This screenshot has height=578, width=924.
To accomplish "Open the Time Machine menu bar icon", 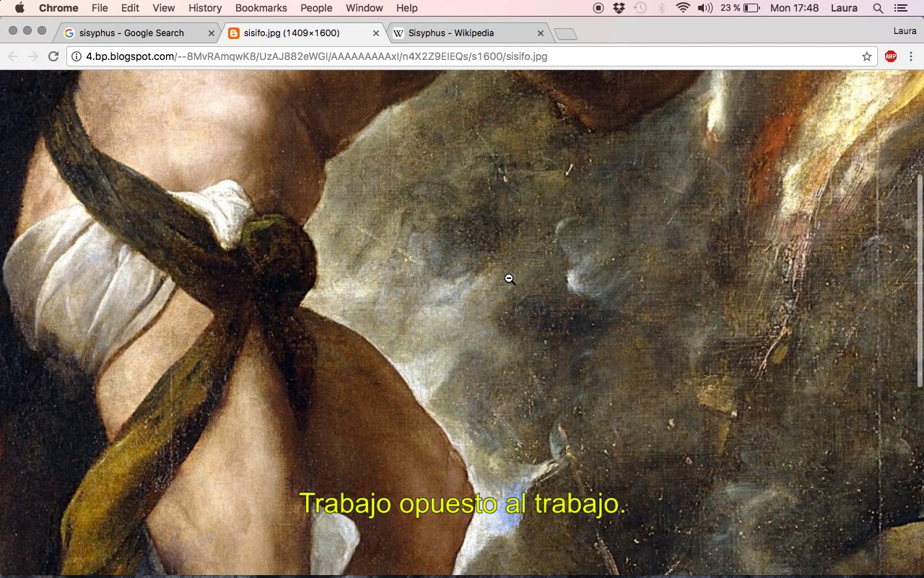I will 640,8.
